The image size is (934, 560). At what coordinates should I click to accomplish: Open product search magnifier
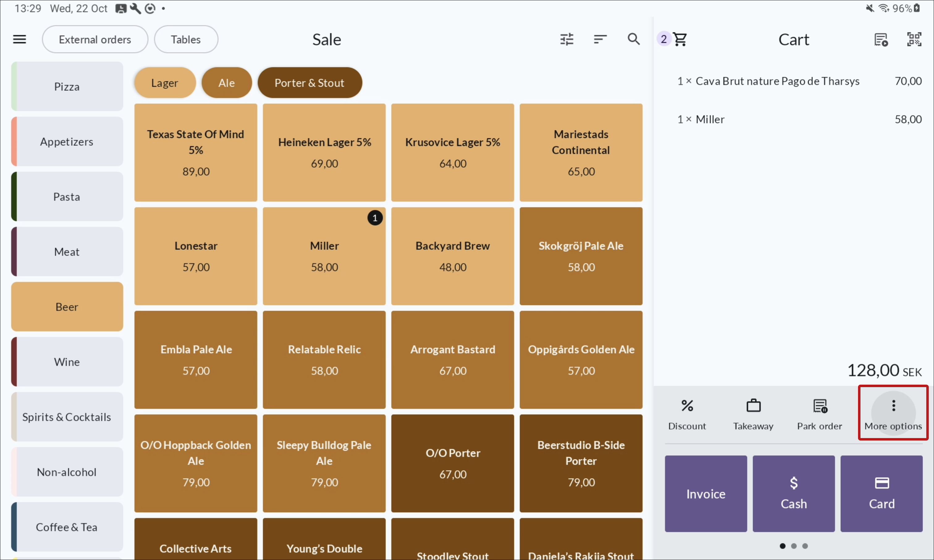tap(633, 39)
